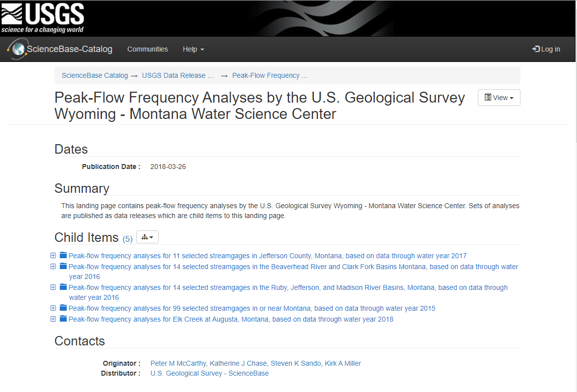Expand the Ruby, Jefferson, and Madison River item
Screen dimensions: 577x392
point(53,287)
